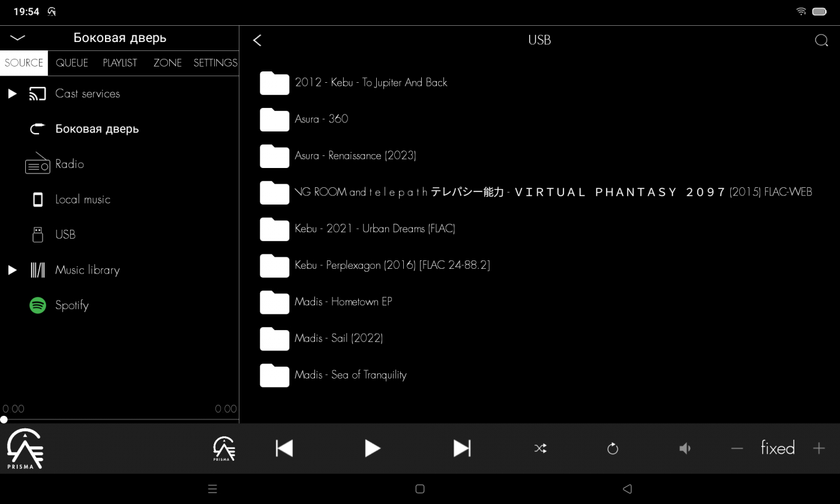Open the Radio source
The height and width of the screenshot is (504, 840).
69,164
